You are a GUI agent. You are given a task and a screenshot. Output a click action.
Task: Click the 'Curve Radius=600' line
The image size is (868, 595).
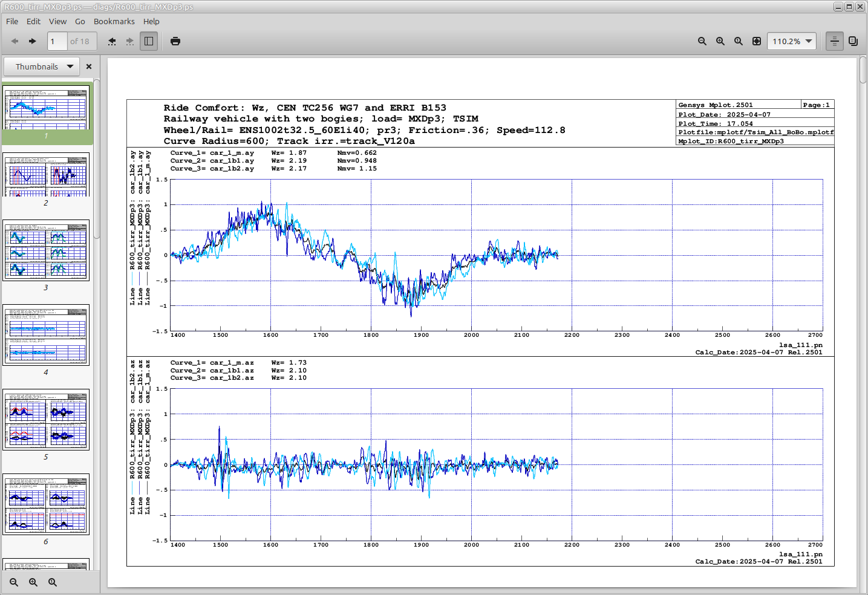[289, 141]
